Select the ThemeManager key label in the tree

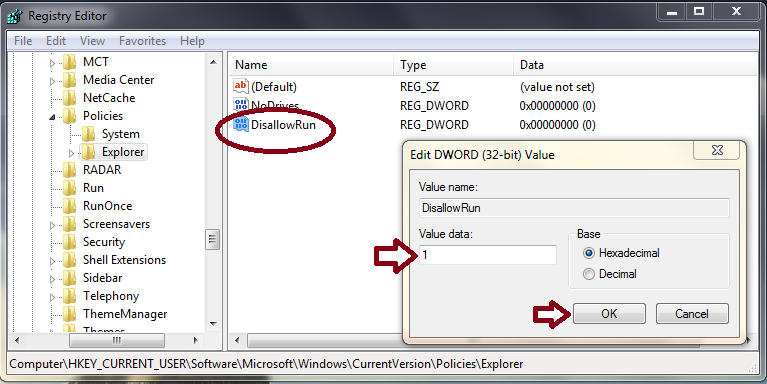point(125,314)
